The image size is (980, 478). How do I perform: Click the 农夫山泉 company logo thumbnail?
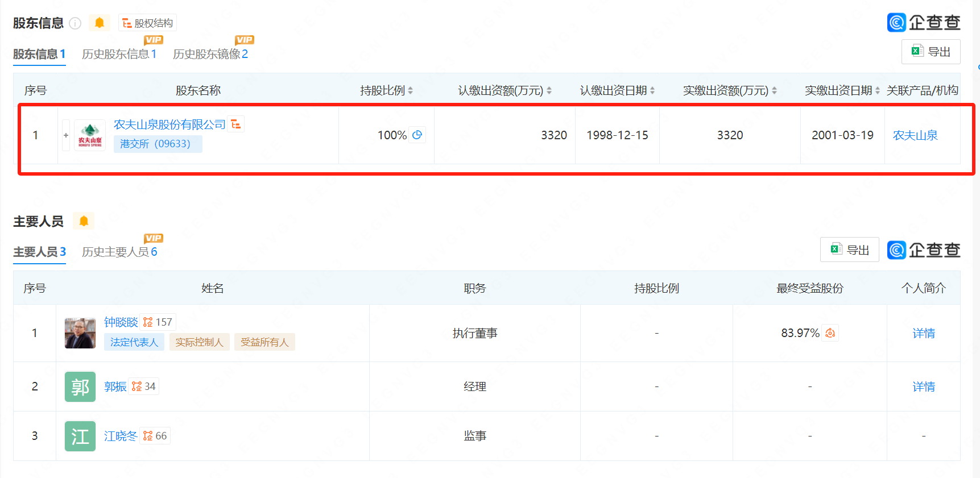click(x=90, y=135)
